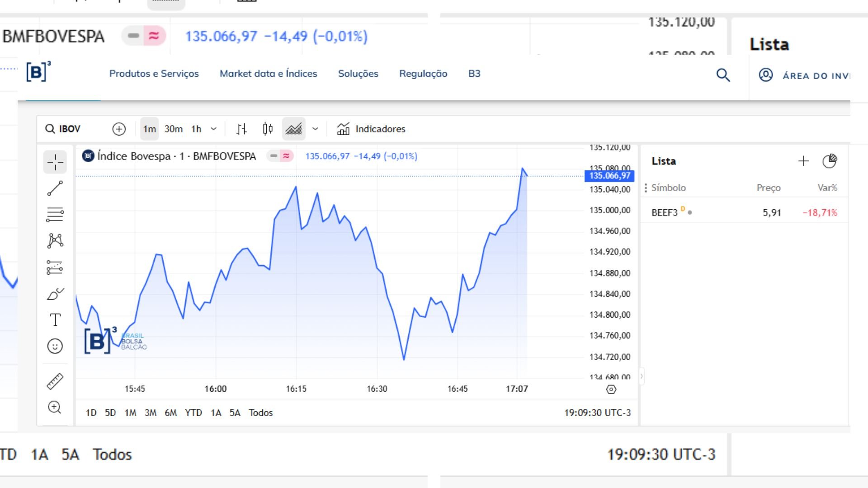Image resolution: width=868 pixels, height=488 pixels.
Task: Click the B3 logo in header
Action: point(38,71)
